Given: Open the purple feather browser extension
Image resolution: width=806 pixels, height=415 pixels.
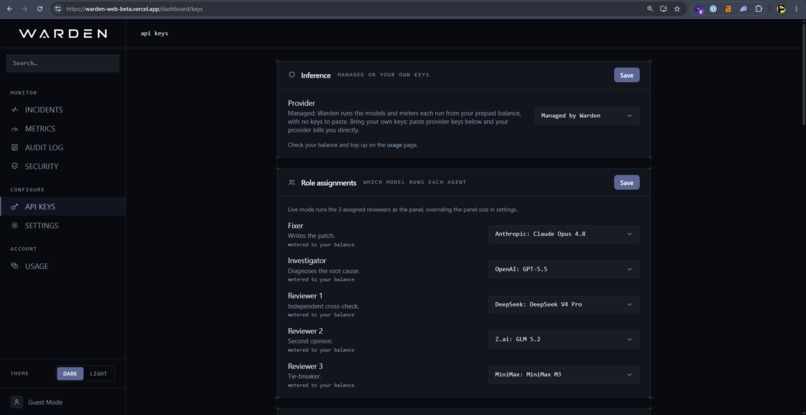Looking at the screenshot, I should coord(743,9).
